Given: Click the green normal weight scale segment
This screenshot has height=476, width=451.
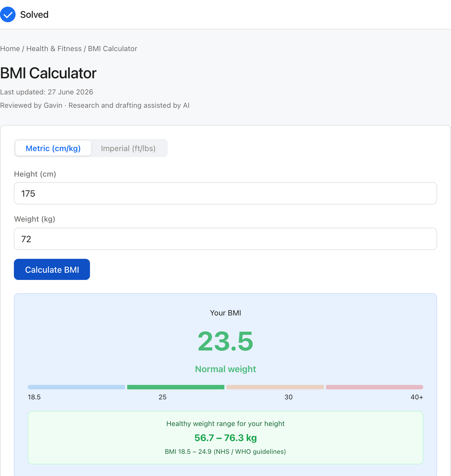Looking at the screenshot, I should [x=176, y=387].
